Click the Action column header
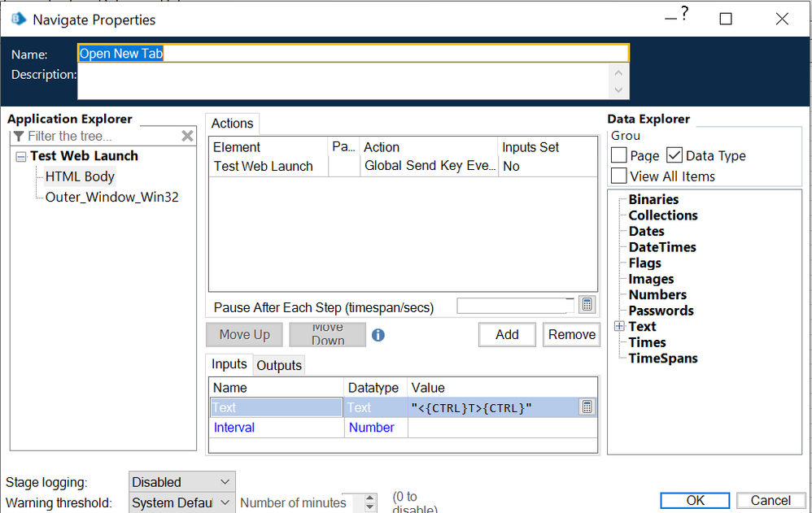Image resolution: width=812 pixels, height=513 pixels. click(429, 147)
